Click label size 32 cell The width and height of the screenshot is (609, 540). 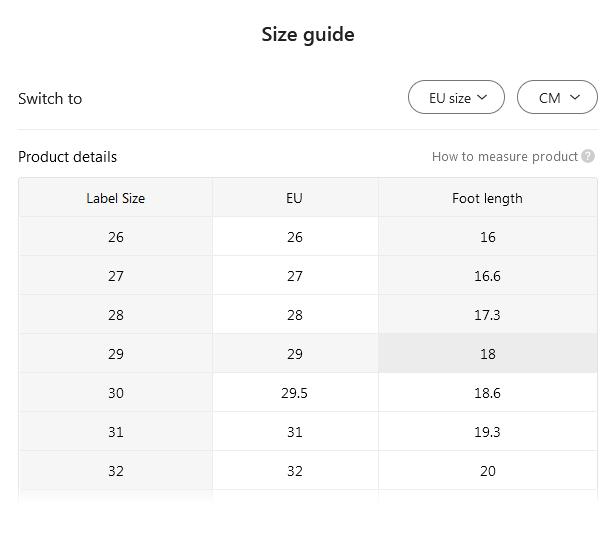(x=116, y=471)
